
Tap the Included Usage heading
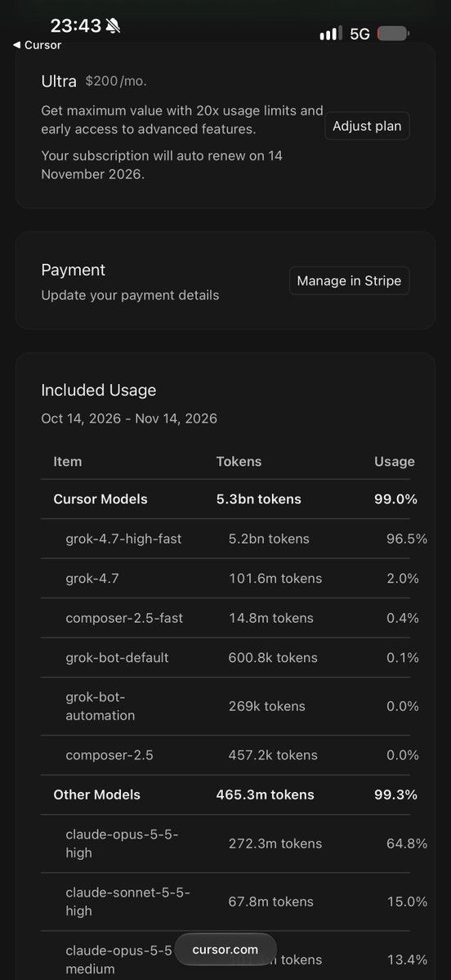[x=99, y=391]
